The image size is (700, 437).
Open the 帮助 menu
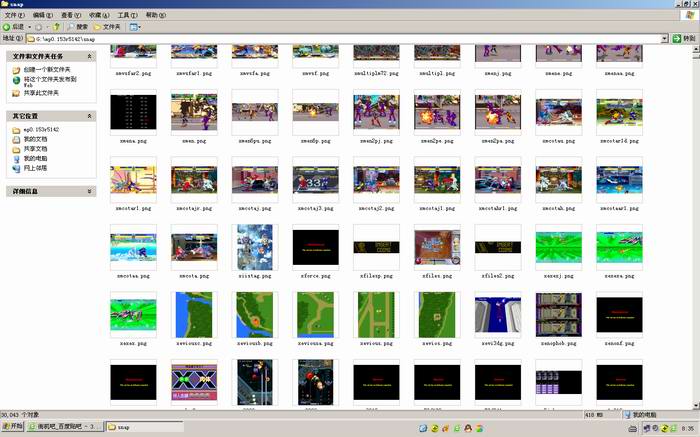pyautogui.click(x=155, y=15)
